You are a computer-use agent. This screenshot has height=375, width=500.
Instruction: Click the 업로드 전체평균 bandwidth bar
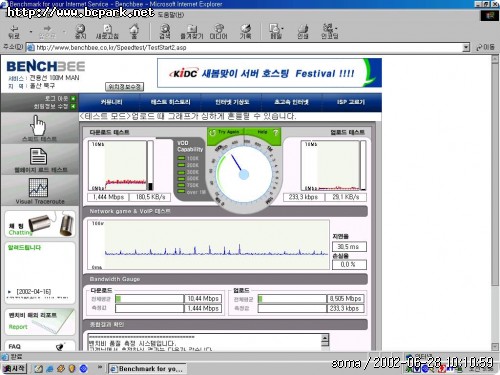(292, 299)
